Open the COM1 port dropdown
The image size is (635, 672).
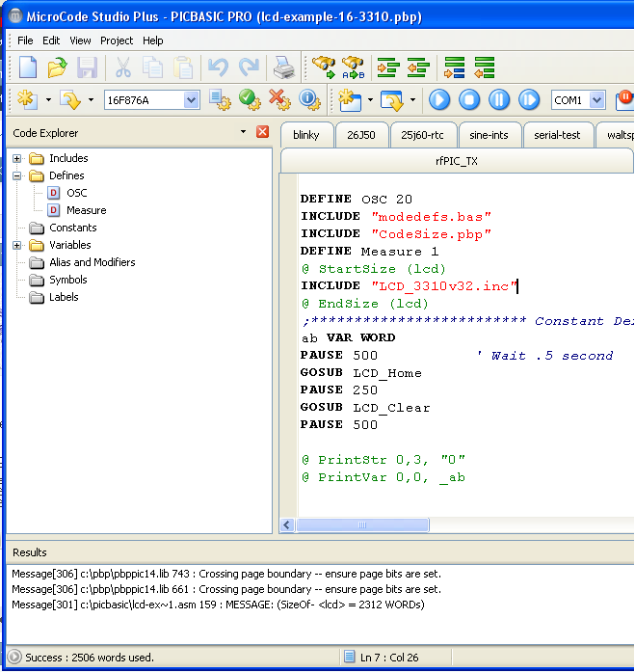click(596, 100)
